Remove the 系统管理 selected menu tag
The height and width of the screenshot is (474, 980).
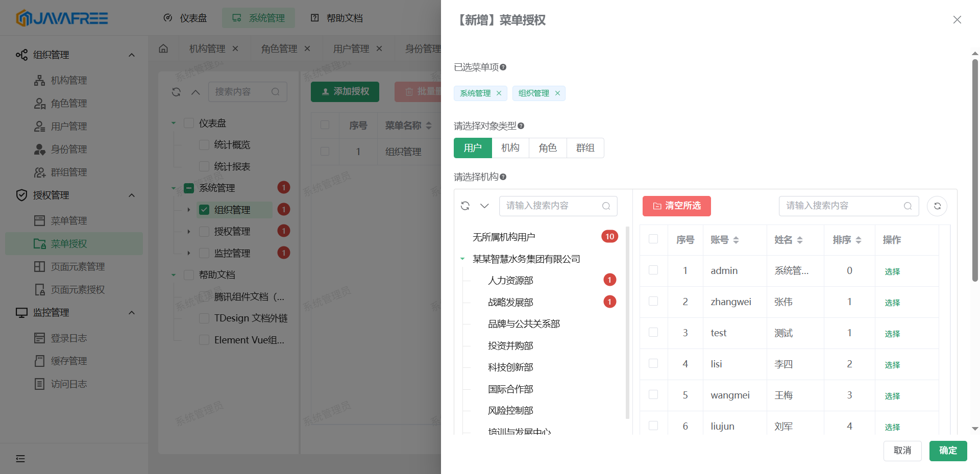499,93
